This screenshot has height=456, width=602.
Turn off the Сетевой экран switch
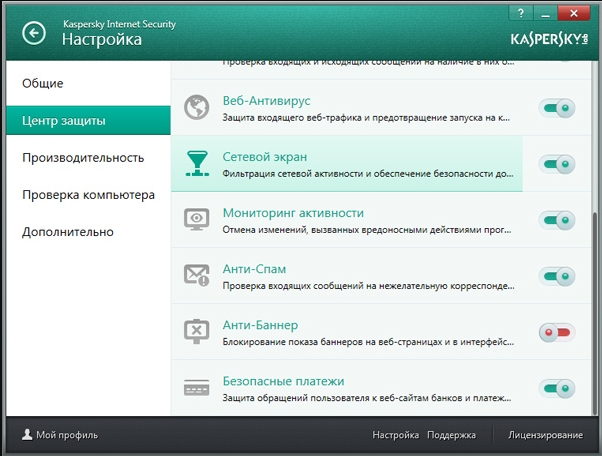click(x=557, y=164)
